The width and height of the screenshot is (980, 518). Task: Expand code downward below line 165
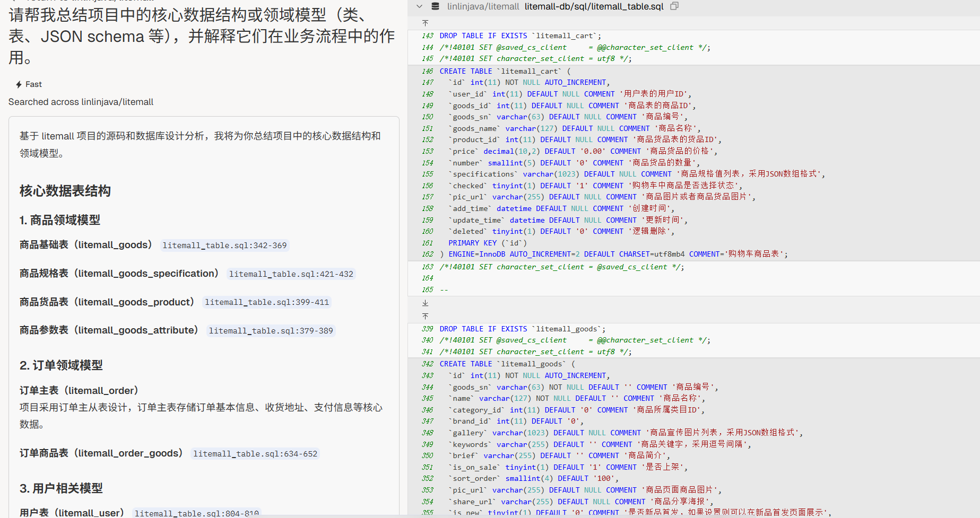click(425, 303)
